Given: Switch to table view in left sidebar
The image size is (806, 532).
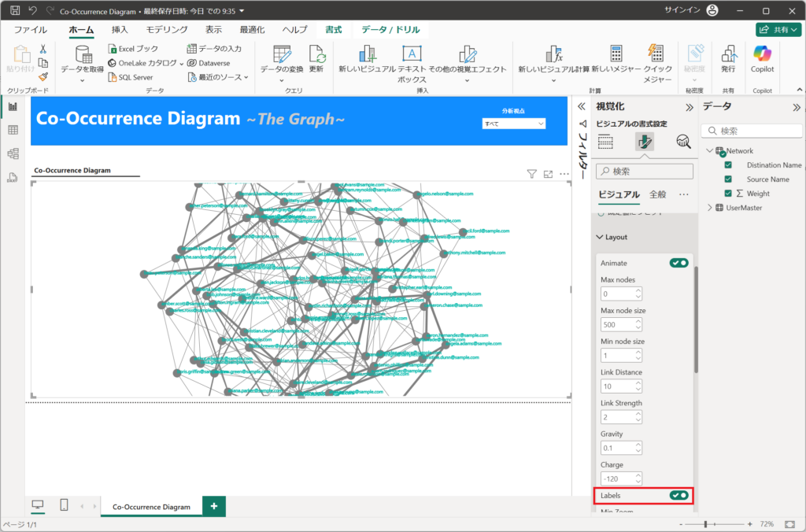Looking at the screenshot, I should [13, 130].
